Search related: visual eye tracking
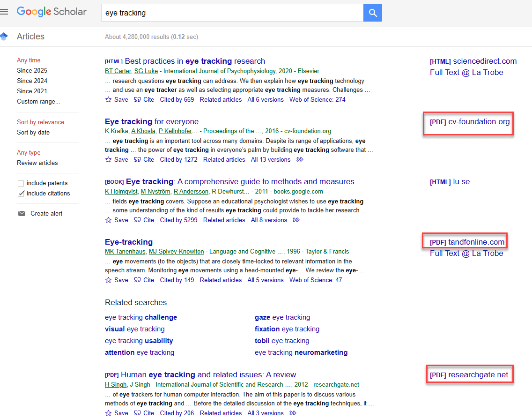Screen dimensions: 532x419 coord(135,329)
